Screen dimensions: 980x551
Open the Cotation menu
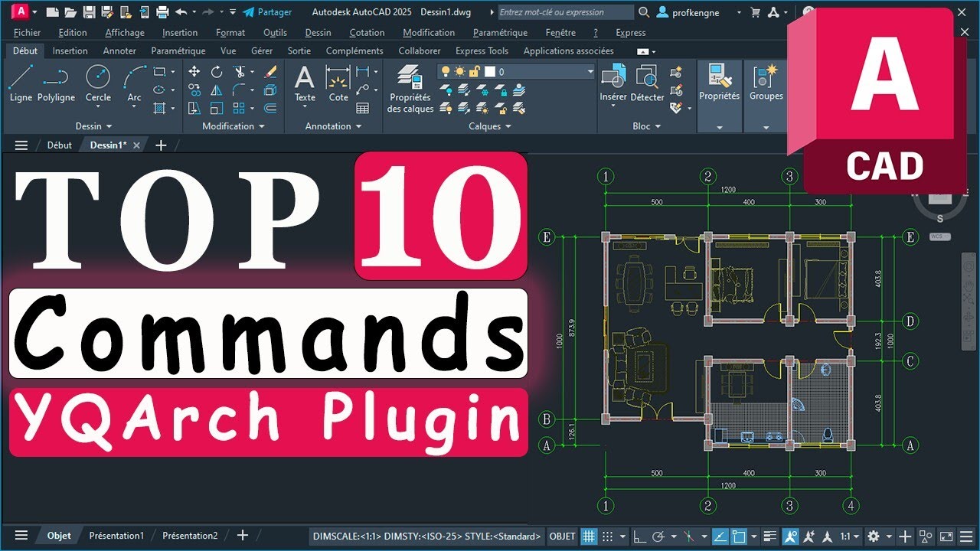[367, 33]
